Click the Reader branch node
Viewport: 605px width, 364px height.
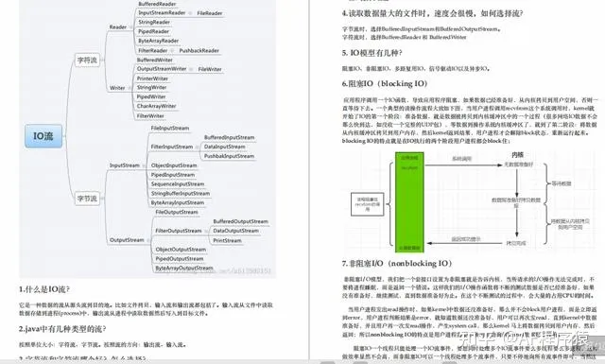[117, 27]
